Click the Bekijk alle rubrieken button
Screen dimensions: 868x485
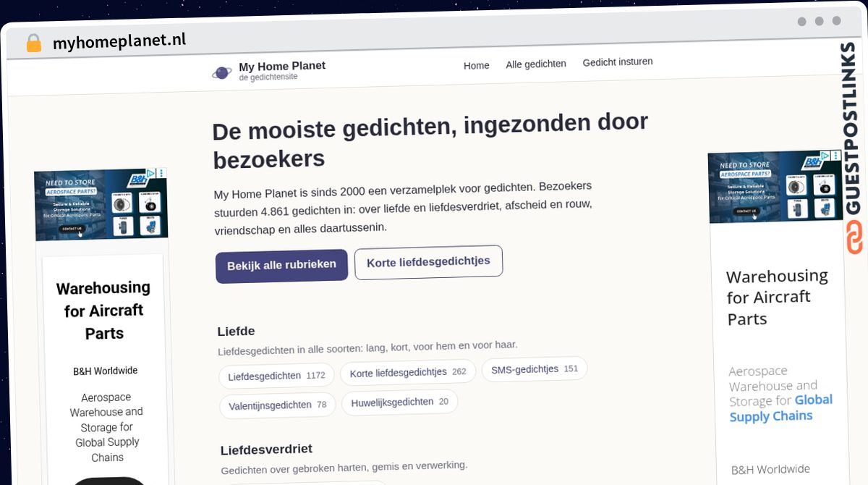(x=281, y=266)
